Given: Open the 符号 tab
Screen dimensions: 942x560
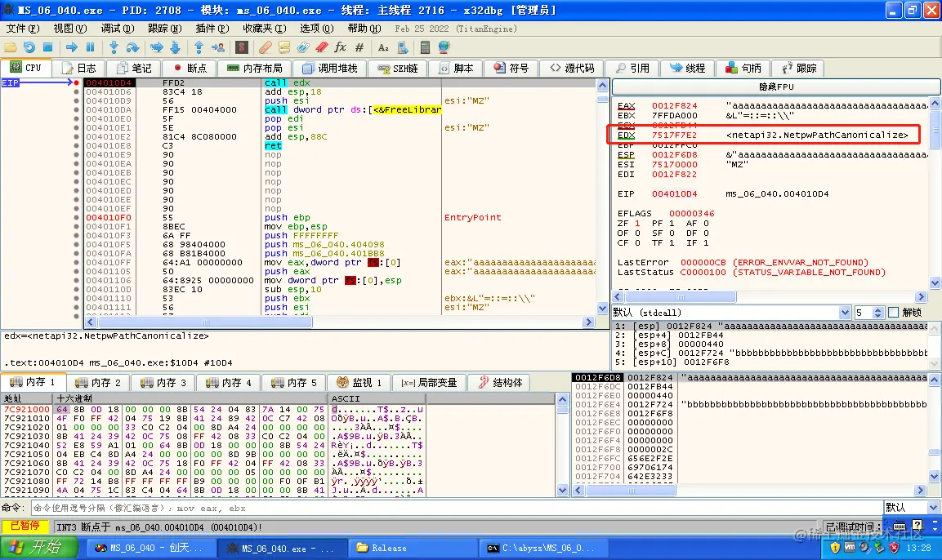Looking at the screenshot, I should [x=511, y=68].
